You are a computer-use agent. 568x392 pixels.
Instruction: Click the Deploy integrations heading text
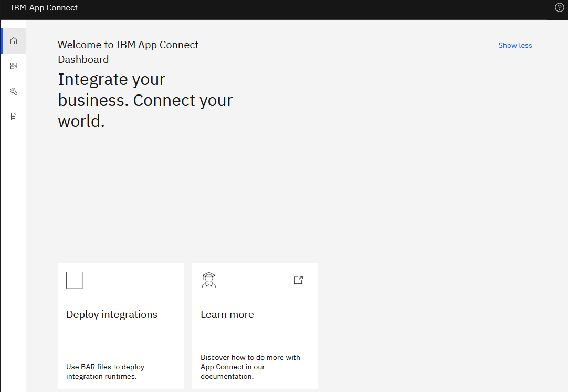click(x=112, y=315)
